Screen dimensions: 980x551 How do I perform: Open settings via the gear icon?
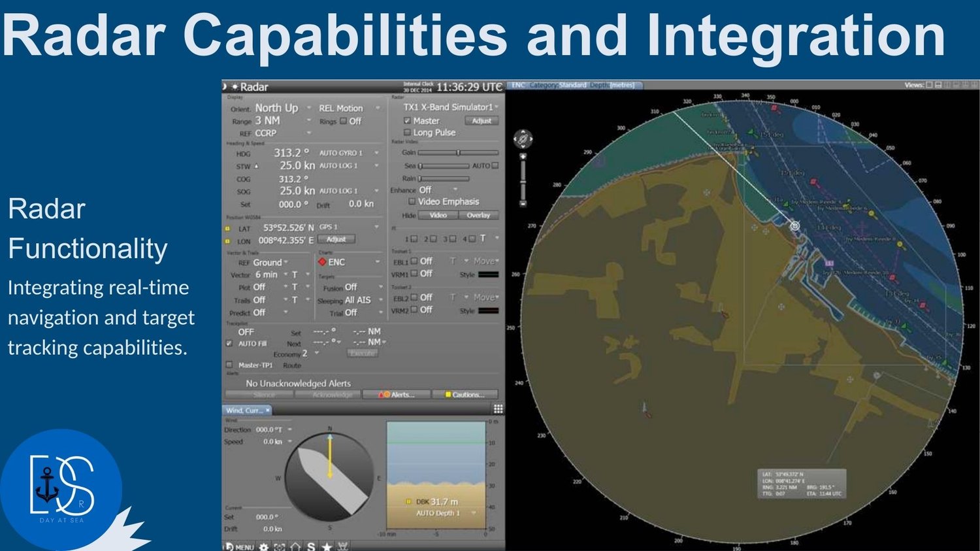264,546
